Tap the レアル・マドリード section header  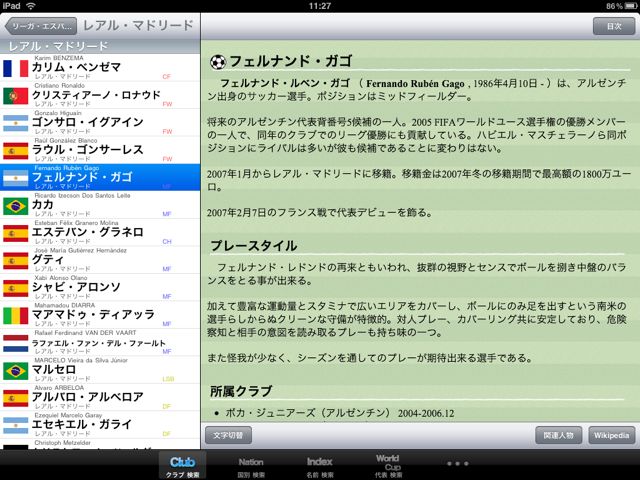click(100, 46)
